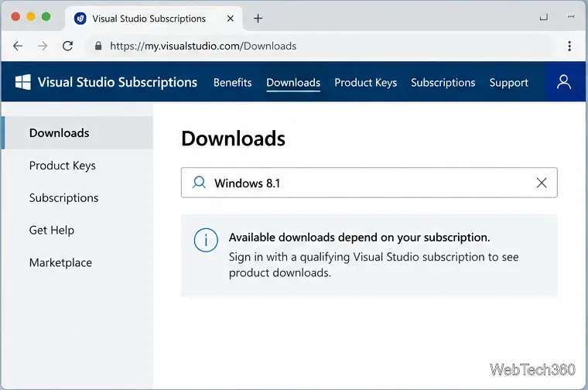Click the Windows logo in the header
The height and width of the screenshot is (390, 588).
[23, 82]
